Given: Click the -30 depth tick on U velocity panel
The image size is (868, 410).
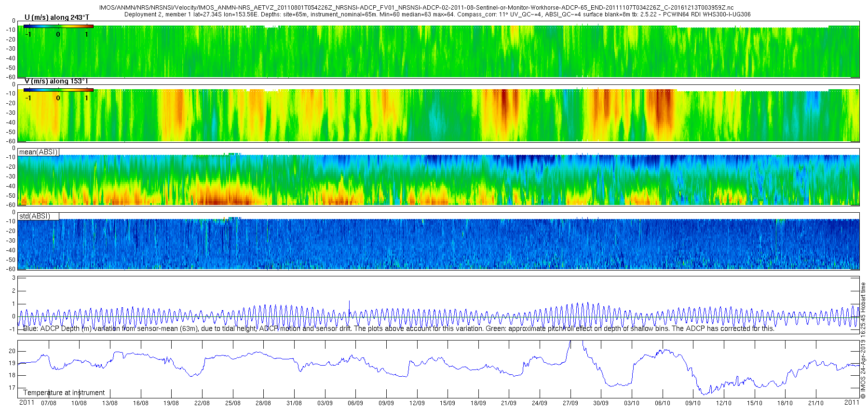Looking at the screenshot, I should pos(11,49).
